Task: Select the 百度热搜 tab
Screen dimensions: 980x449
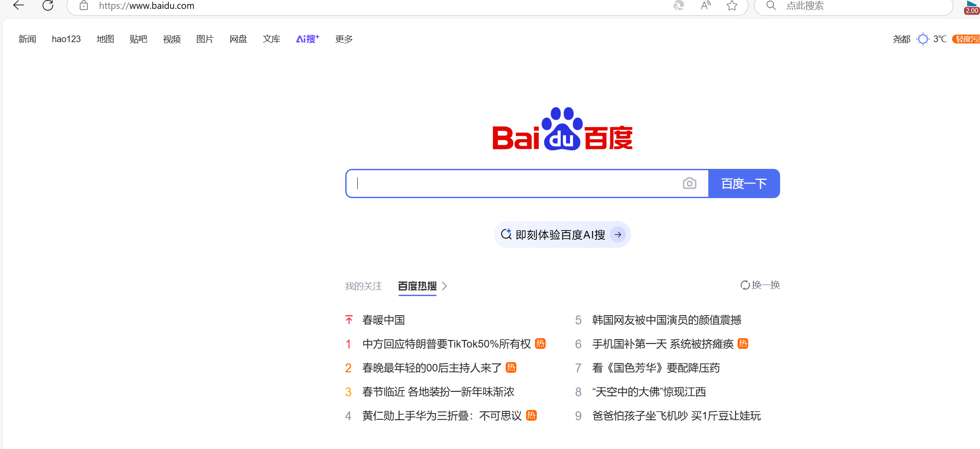Action: pos(417,286)
